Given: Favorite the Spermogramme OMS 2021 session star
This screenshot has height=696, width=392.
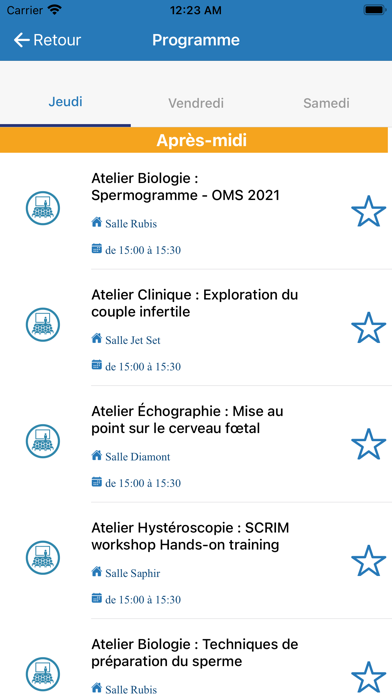Looking at the screenshot, I should pos(368,211).
